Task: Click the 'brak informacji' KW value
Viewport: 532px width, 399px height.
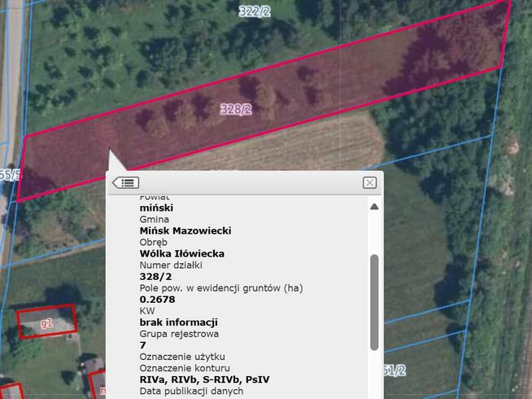Action: tap(178, 322)
